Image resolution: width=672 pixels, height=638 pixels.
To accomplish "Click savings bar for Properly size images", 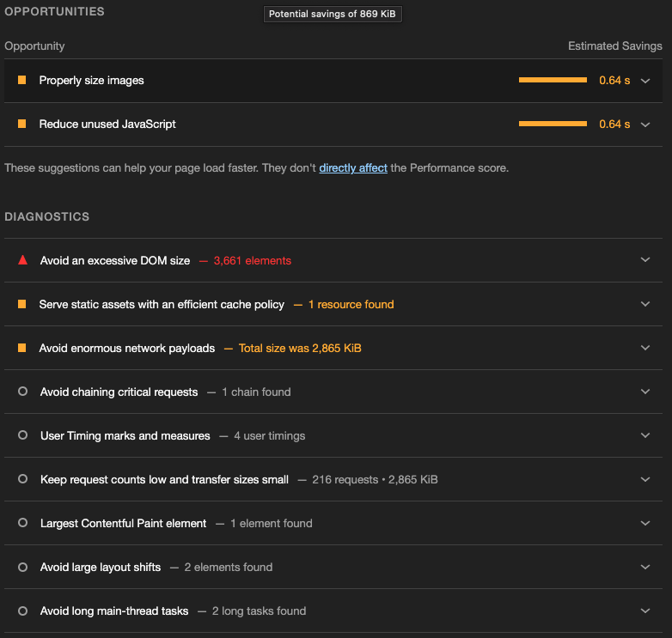I will point(553,80).
